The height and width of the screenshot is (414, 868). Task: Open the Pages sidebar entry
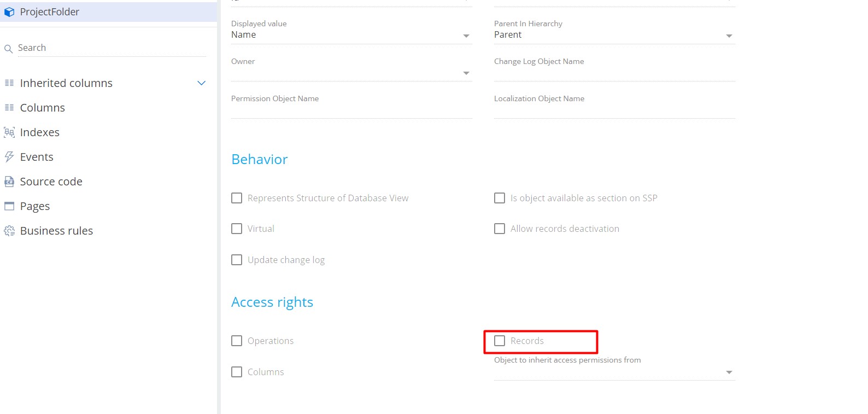point(35,206)
